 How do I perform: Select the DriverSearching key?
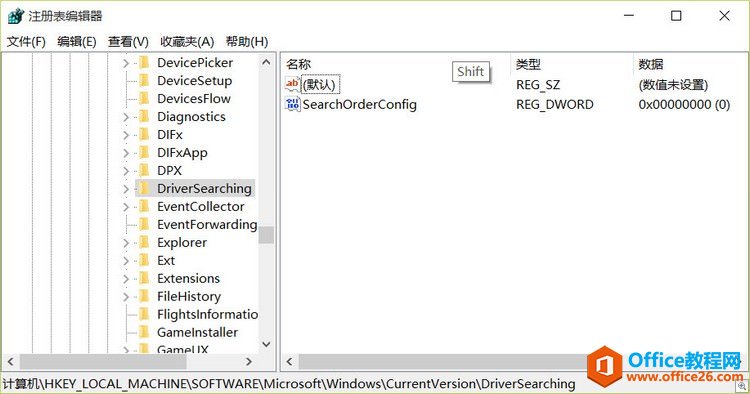tap(204, 188)
